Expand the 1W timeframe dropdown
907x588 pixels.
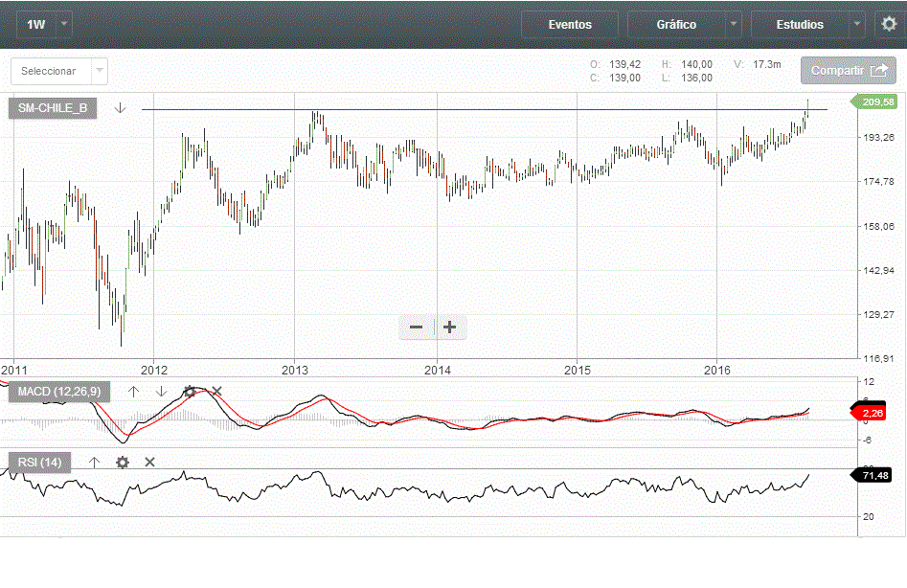coord(63,24)
